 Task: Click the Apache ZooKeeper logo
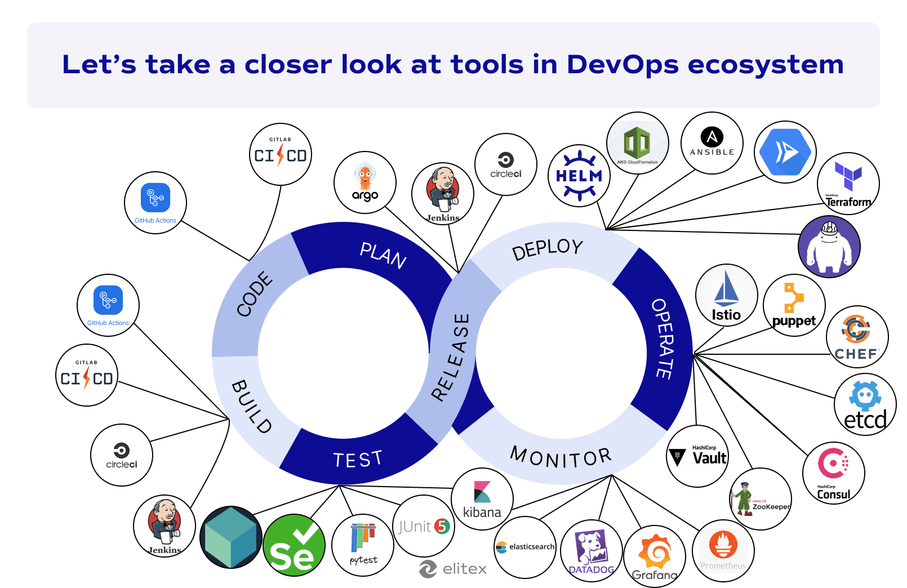pyautogui.click(x=761, y=499)
